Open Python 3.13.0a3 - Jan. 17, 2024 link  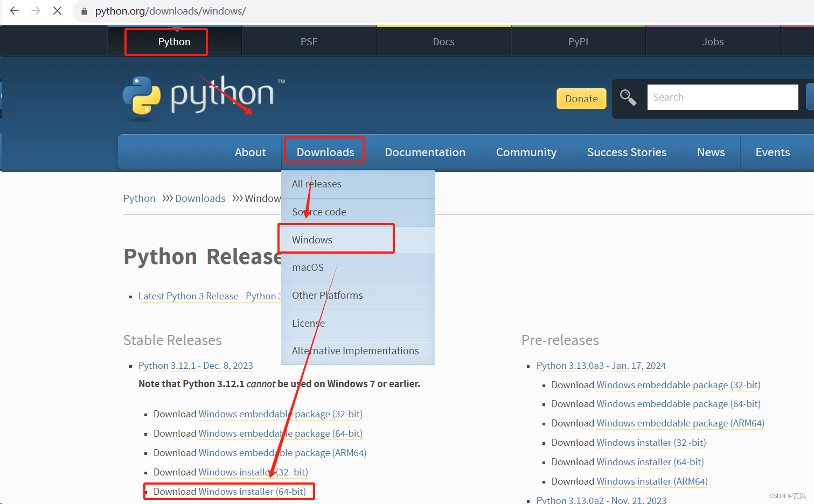(x=601, y=366)
